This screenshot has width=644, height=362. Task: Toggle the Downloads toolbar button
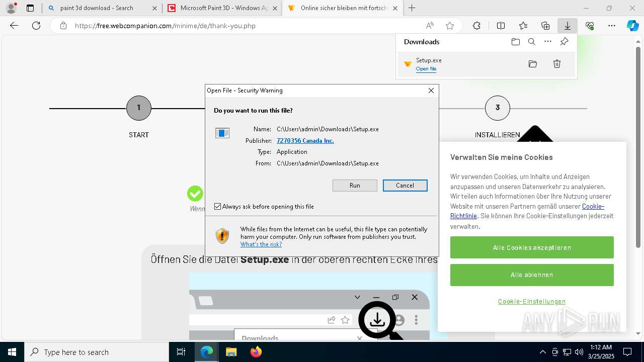tap(567, 26)
